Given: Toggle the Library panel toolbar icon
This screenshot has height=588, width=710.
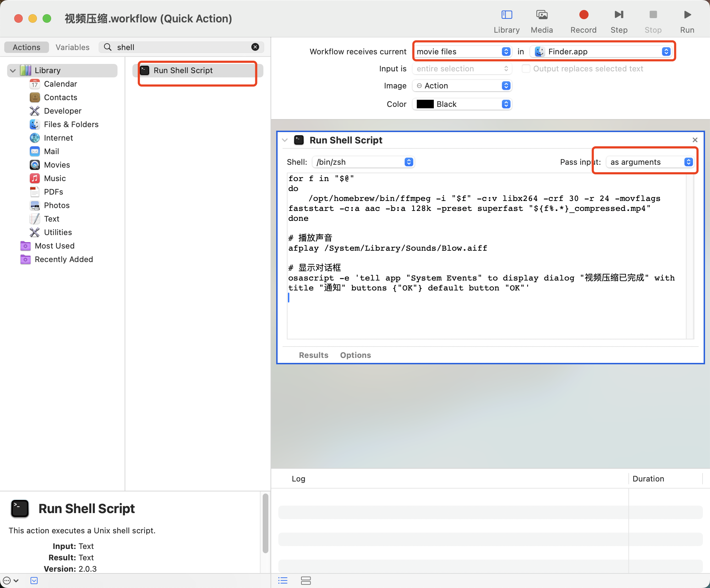Looking at the screenshot, I should click(507, 15).
